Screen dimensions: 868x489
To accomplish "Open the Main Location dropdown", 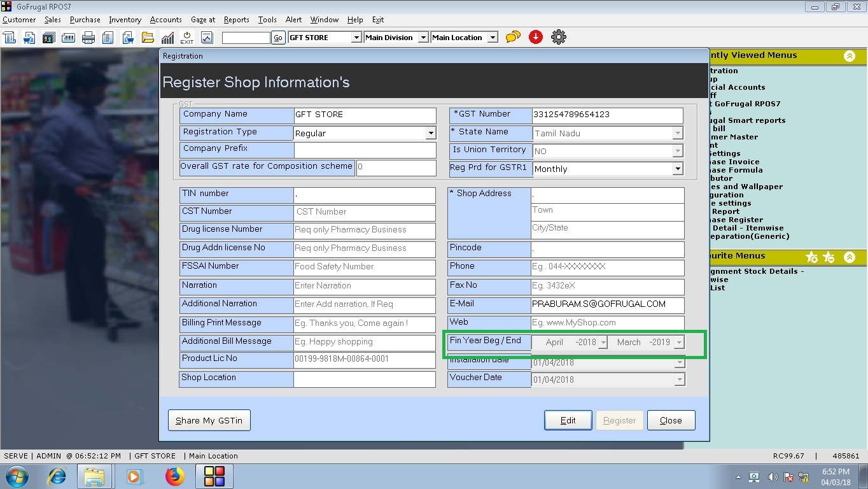I will point(493,38).
